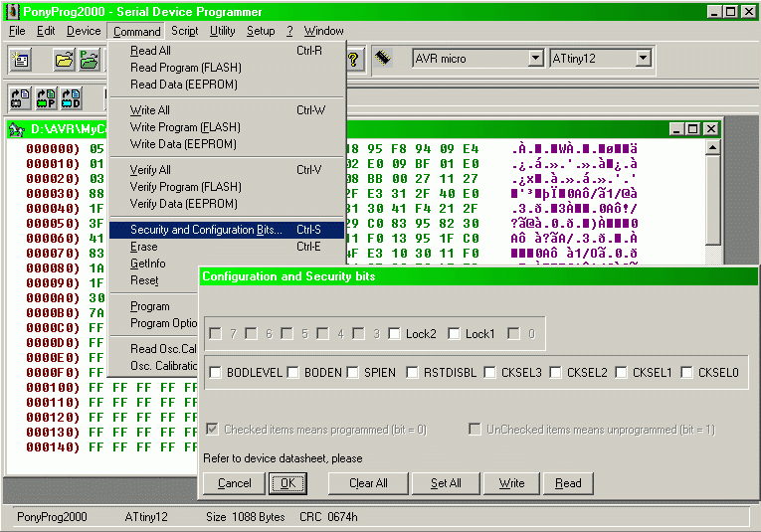Image resolution: width=761 pixels, height=532 pixels.
Task: Click the Read Device toolbar icon
Action: coord(20,98)
